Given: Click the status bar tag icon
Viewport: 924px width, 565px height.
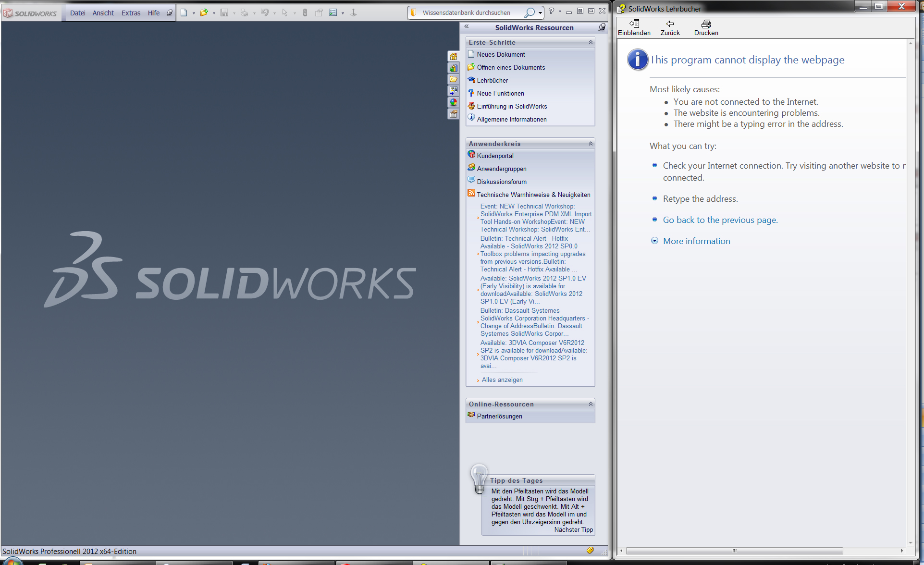Looking at the screenshot, I should (590, 551).
